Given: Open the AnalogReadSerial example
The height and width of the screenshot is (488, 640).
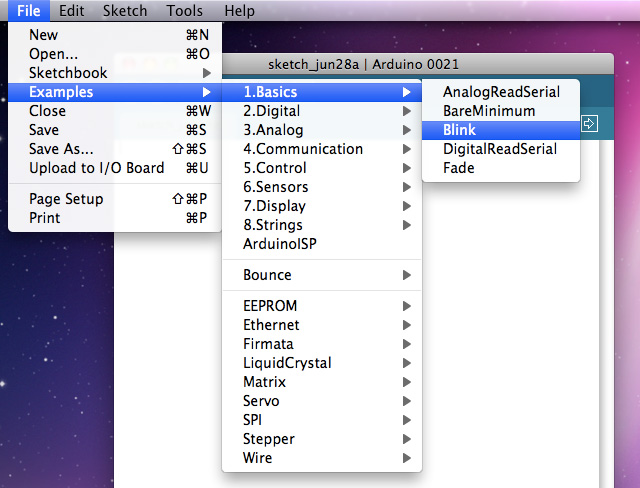Looking at the screenshot, I should pos(501,92).
